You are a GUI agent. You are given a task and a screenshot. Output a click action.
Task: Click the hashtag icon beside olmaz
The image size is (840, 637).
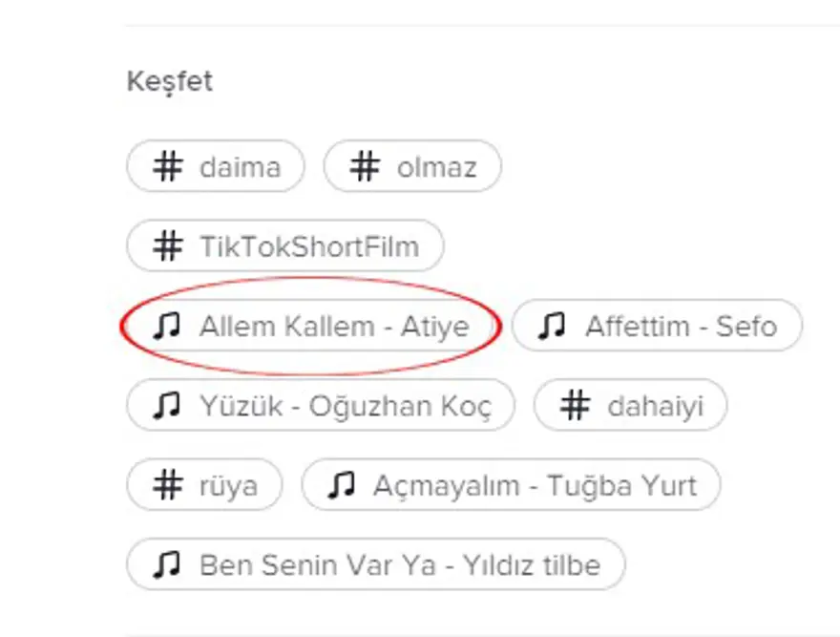click(x=365, y=167)
